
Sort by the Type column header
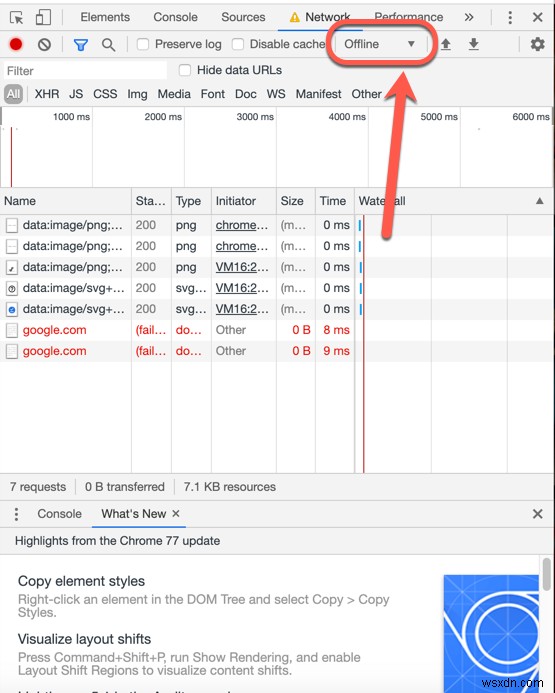[x=191, y=201]
